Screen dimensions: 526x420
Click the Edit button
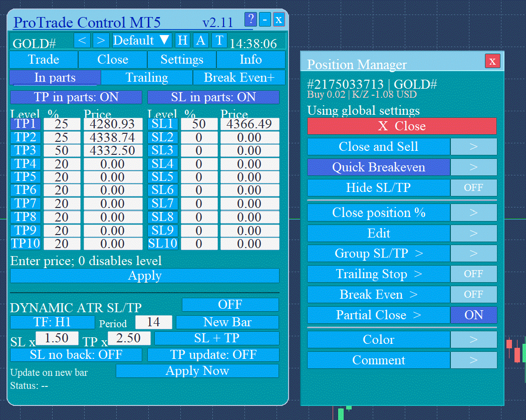point(378,234)
